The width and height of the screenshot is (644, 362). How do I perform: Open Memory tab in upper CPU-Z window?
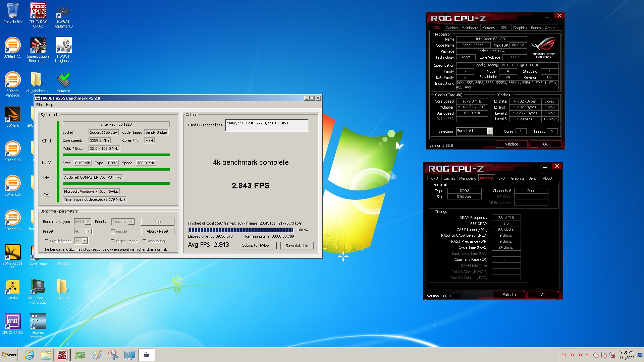pyautogui.click(x=488, y=28)
